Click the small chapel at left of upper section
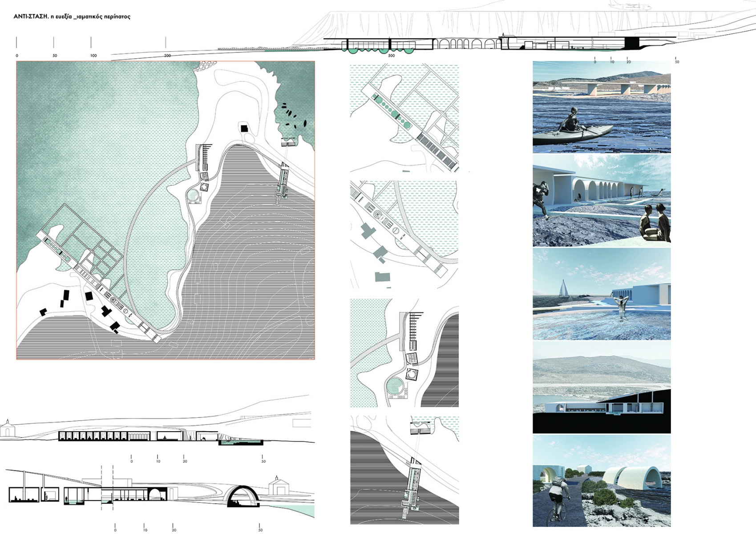The width and height of the screenshot is (756, 534). pyautogui.click(x=7, y=429)
